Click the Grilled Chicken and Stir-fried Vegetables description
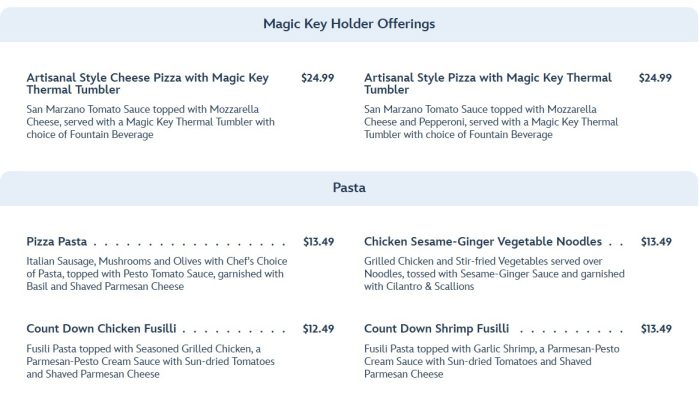 click(495, 273)
